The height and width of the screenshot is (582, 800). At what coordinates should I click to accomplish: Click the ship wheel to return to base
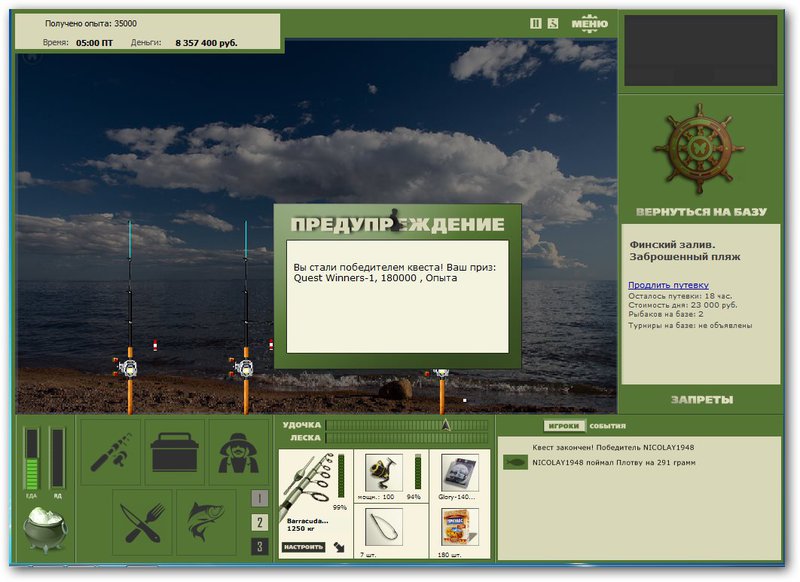(x=699, y=149)
